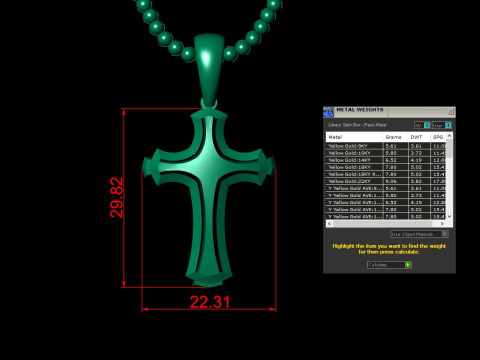Viewport: 480px width, 360px height.
Task: Select the 22.31 width dimension label
Action: click(x=210, y=302)
